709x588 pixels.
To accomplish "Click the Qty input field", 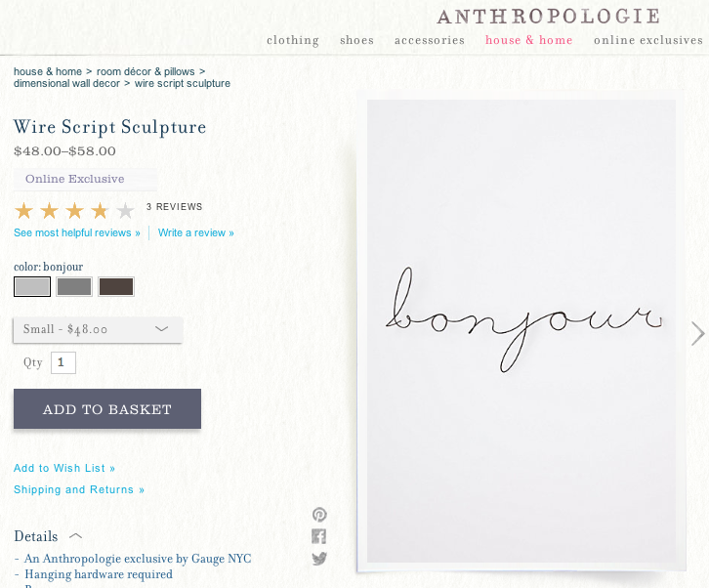I will pyautogui.click(x=63, y=362).
